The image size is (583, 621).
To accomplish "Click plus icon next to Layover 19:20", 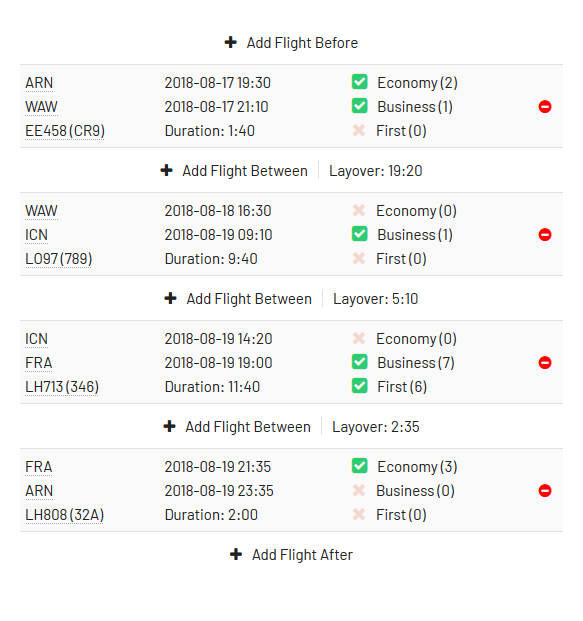I will [166, 170].
